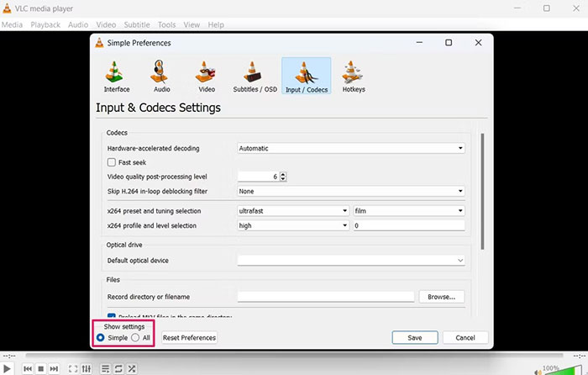The image size is (588, 375).
Task: Open Skip H.264 in-loop deblocking filter dropdown
Action: click(x=350, y=191)
